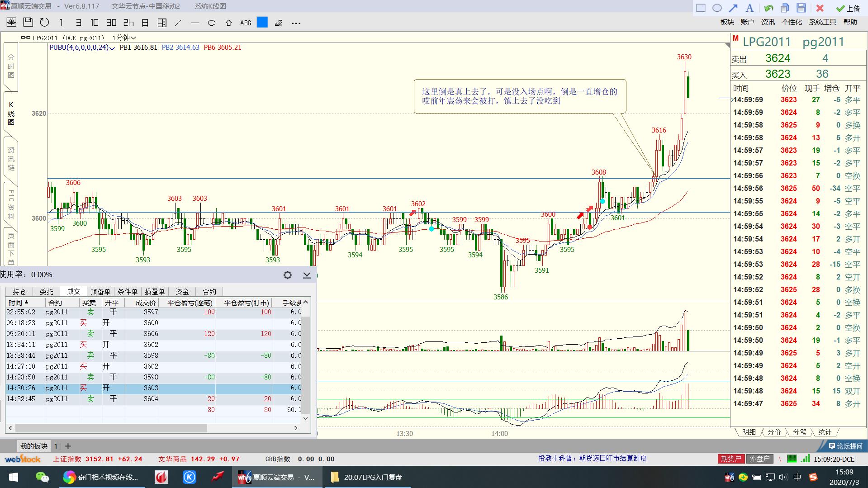Select the ellipse drawing tool in chart toolbar
Image resolution: width=868 pixels, height=488 pixels.
click(212, 23)
